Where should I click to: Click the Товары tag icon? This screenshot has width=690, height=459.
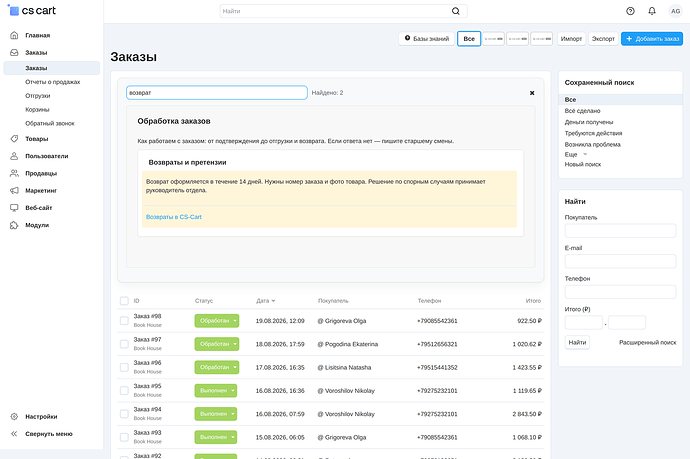14,139
